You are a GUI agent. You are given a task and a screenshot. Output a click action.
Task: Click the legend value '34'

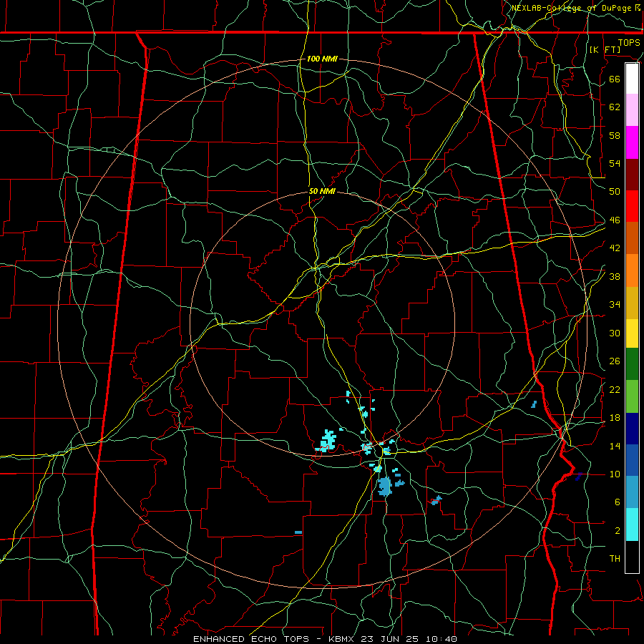[x=615, y=305]
